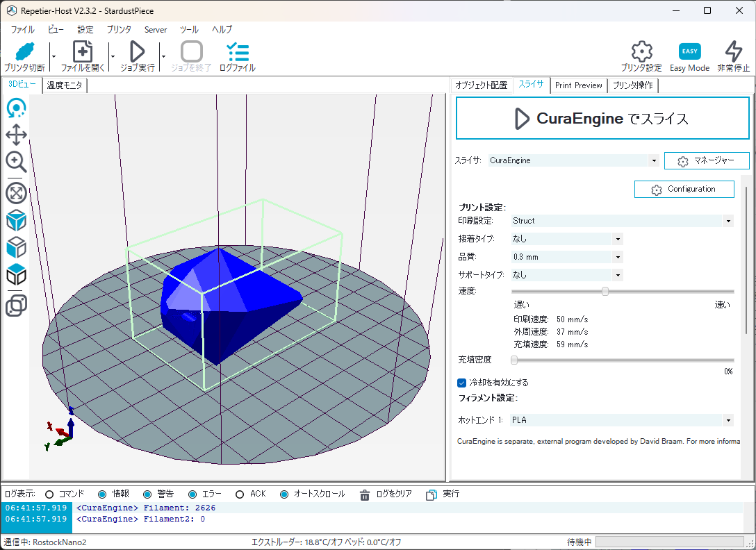
Task: Open the サポートタイプ dropdown
Action: (618, 275)
